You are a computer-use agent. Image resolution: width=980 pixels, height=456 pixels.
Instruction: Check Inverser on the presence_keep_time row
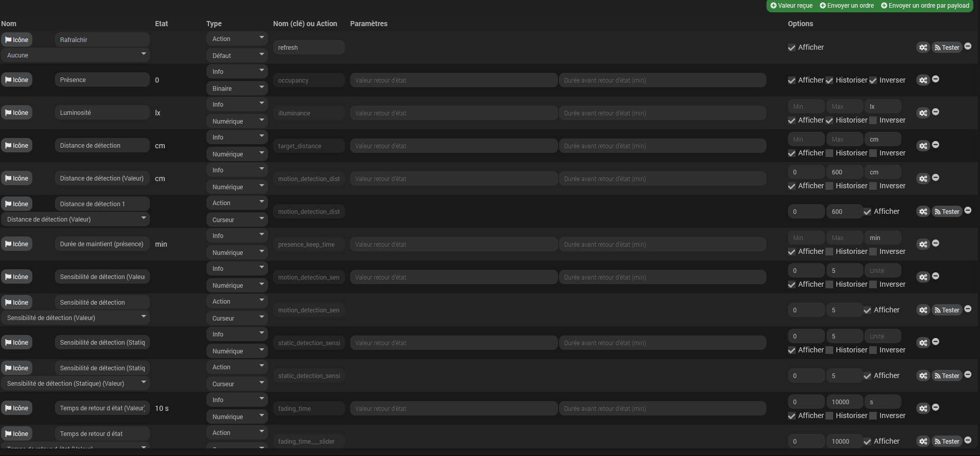[x=873, y=252]
